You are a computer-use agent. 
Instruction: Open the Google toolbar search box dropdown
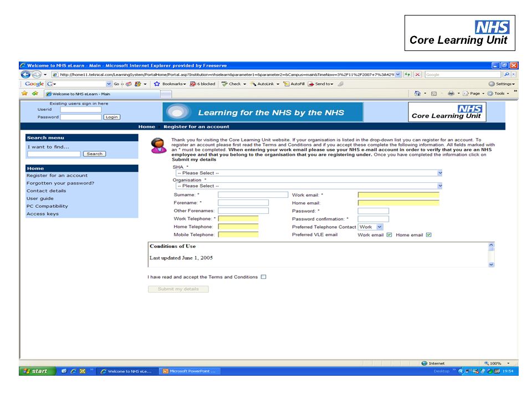pyautogui.click(x=109, y=84)
